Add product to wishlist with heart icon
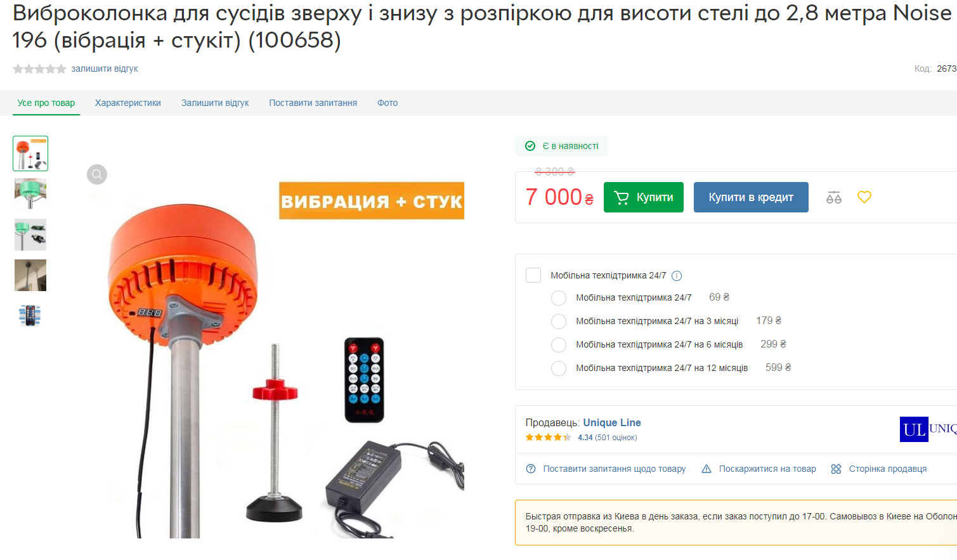The width and height of the screenshot is (957, 560). 864,197
